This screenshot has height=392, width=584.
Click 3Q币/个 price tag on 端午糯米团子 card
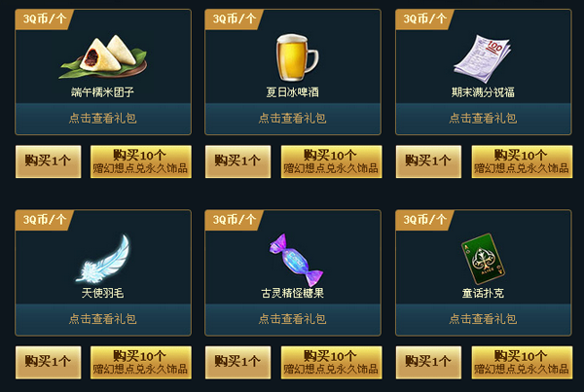click(44, 19)
